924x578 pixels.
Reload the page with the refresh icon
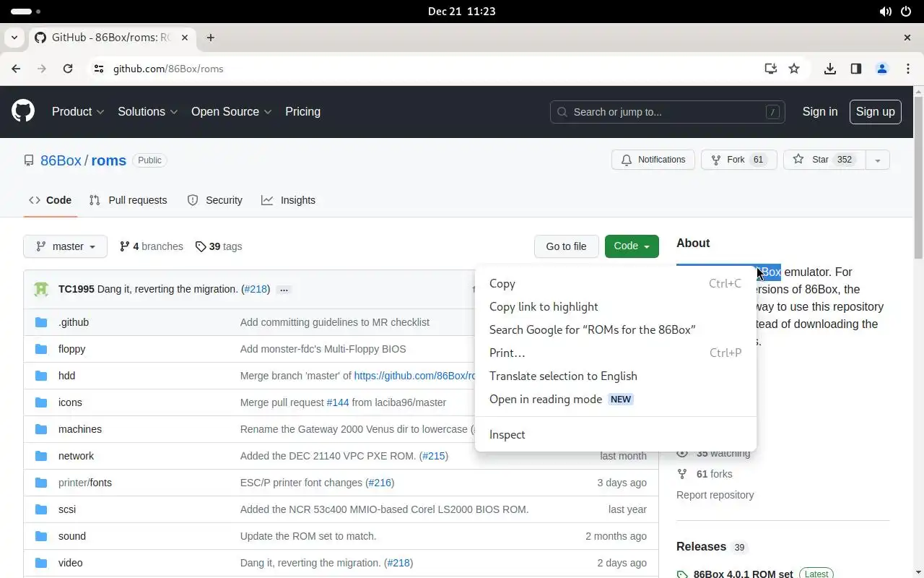[68, 69]
